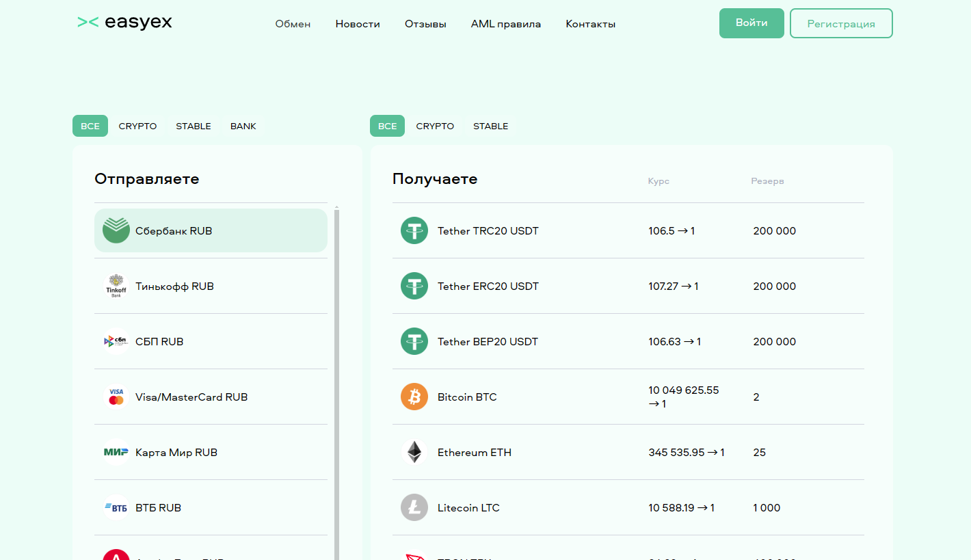Image resolution: width=971 pixels, height=560 pixels.
Task: Click the rate 10 588.19 → 1
Action: click(682, 508)
